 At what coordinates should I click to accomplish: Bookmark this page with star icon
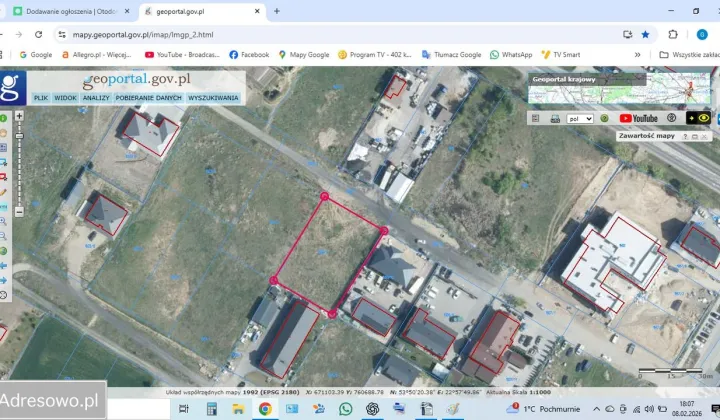point(645,34)
